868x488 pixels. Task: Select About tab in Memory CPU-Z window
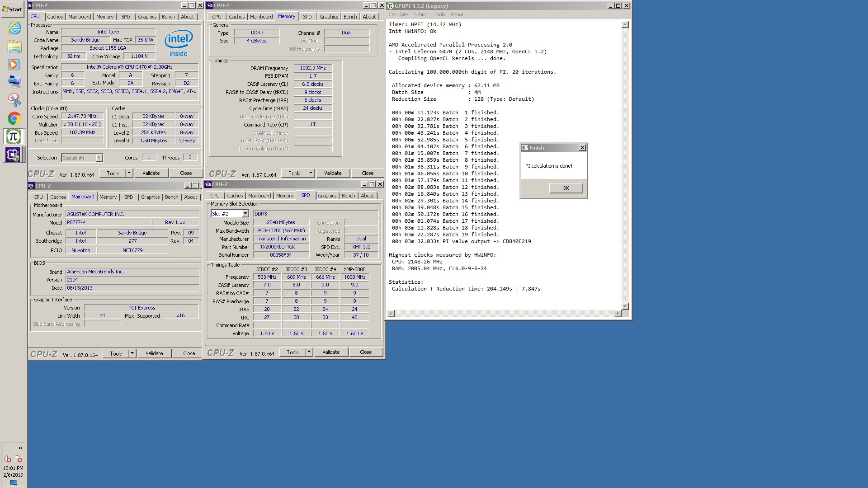(x=369, y=17)
